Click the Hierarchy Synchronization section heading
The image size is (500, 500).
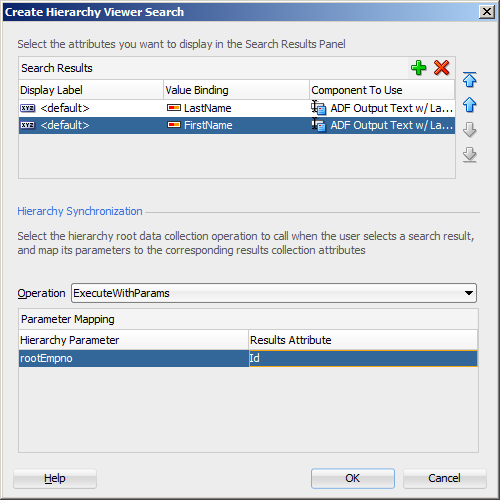click(x=80, y=211)
